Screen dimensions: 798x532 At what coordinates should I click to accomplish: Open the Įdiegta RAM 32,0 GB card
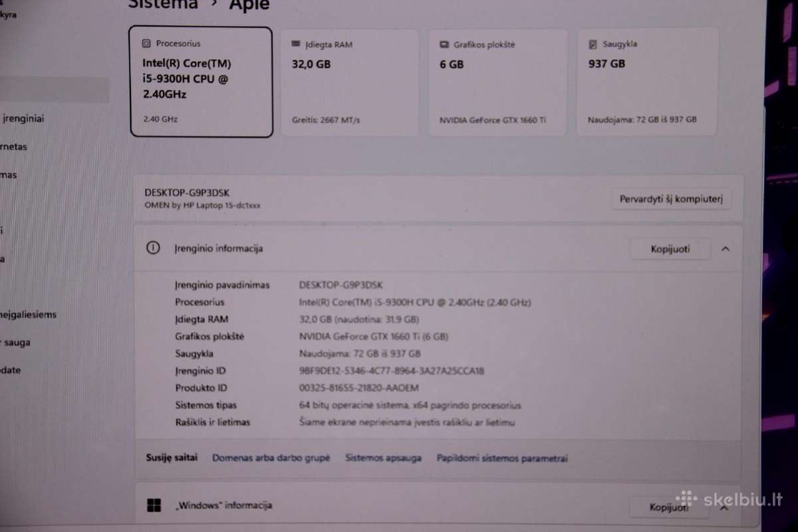click(350, 82)
